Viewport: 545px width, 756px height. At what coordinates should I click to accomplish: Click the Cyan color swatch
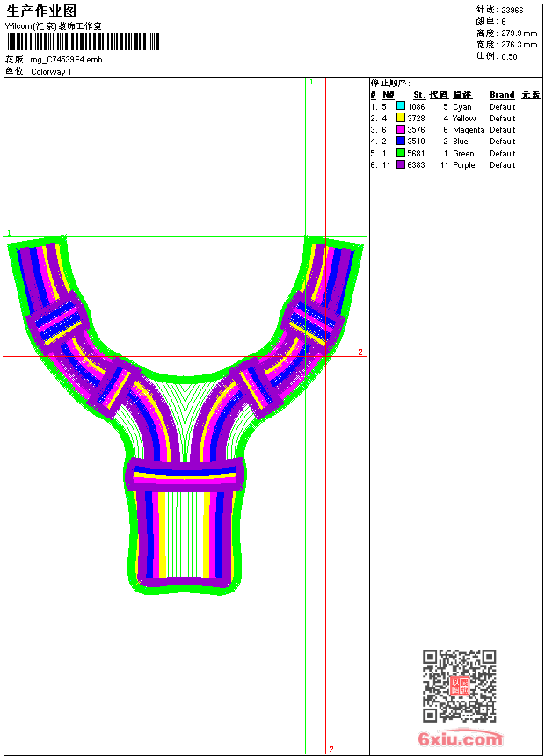point(400,105)
